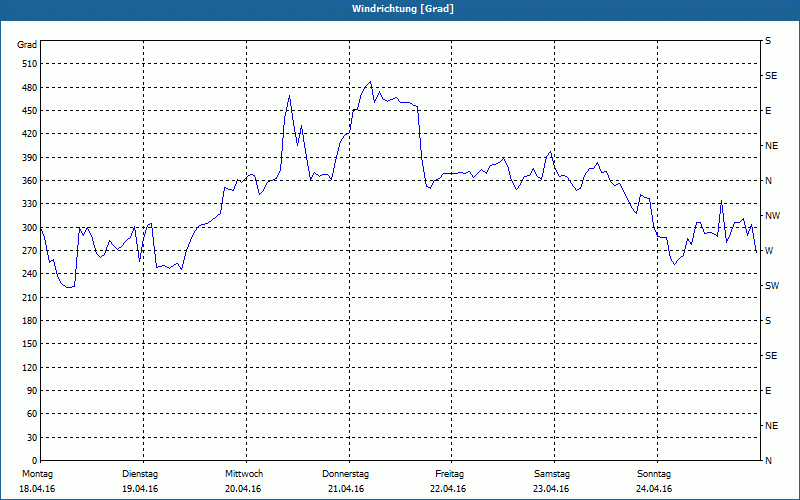Click the 'NE' compass label between 390 and 420

[772, 146]
